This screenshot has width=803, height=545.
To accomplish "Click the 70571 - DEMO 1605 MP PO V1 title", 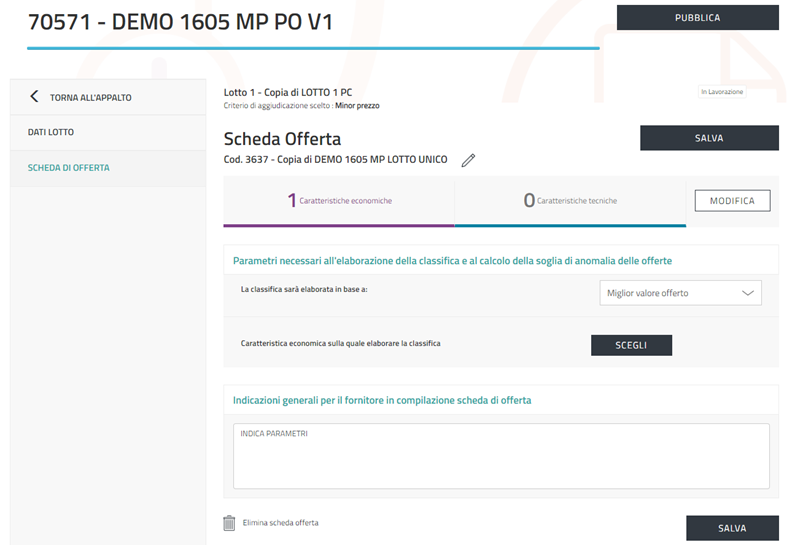I will coord(180,23).
